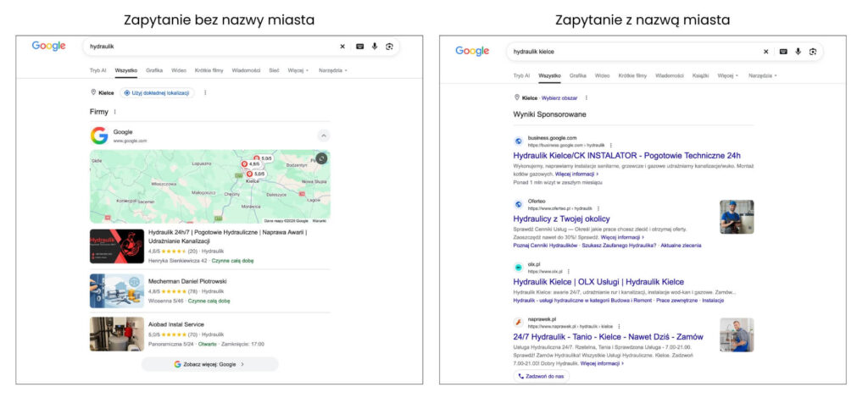This screenshot has height=398, width=868.
Task: Click Google logo in left hydraulik search
Action: point(48,47)
